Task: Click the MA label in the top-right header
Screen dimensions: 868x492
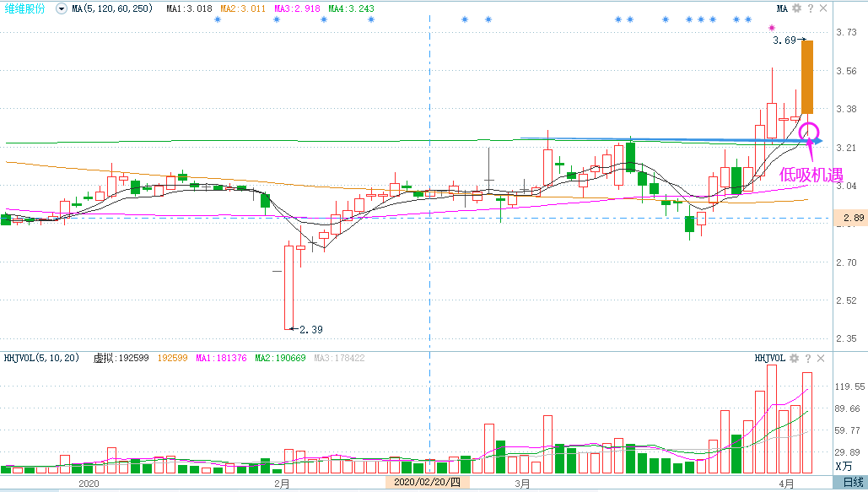Action: pyautogui.click(x=782, y=8)
